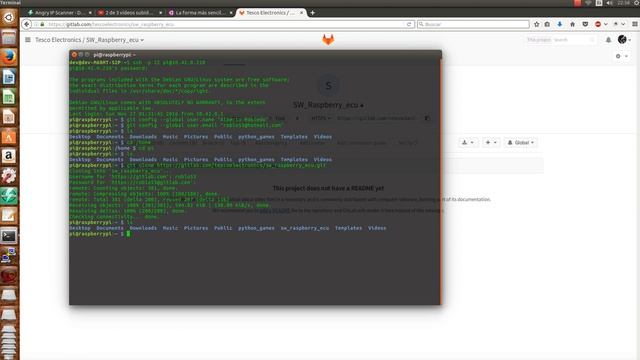Open the Firefox hamburger menu
Image resolution: width=640 pixels, height=360 pixels.
coord(635,24)
